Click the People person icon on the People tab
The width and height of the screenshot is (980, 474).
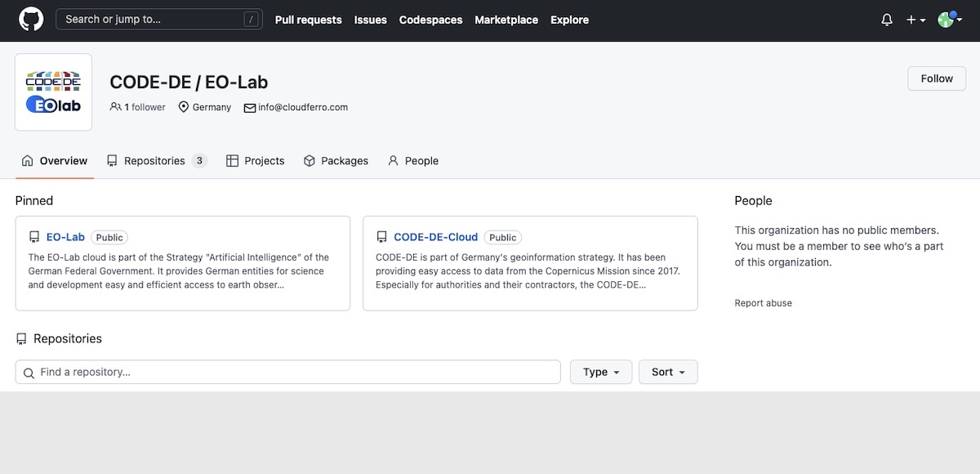393,160
